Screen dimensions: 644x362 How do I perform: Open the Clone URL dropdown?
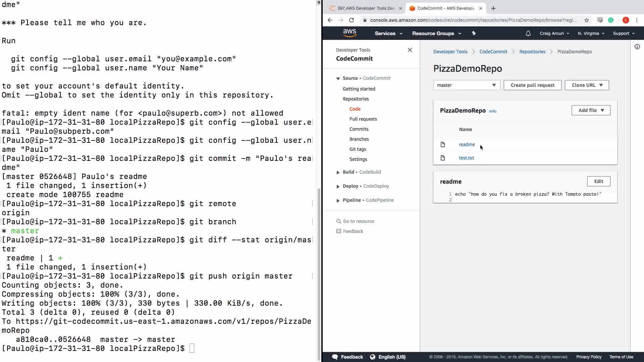pyautogui.click(x=587, y=85)
